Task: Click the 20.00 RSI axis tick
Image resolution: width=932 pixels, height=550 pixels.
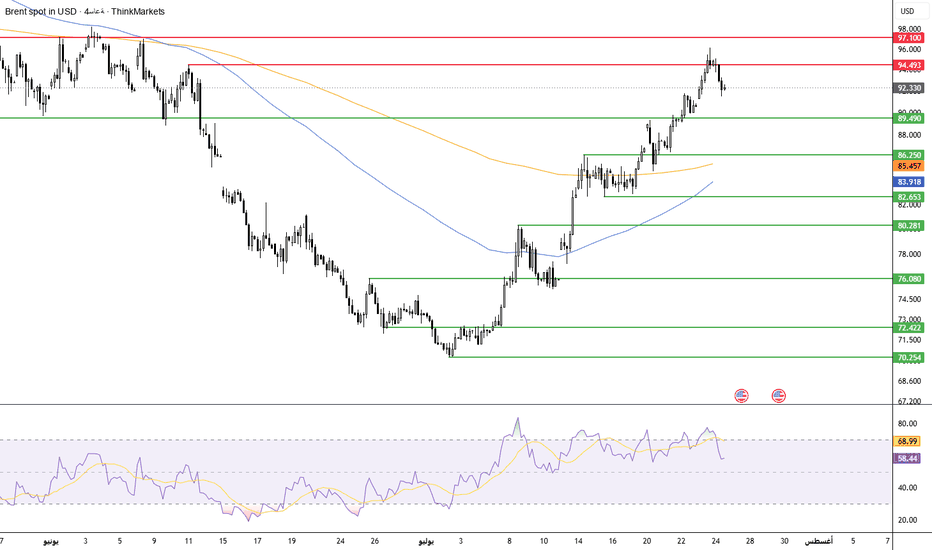Action: coord(907,520)
